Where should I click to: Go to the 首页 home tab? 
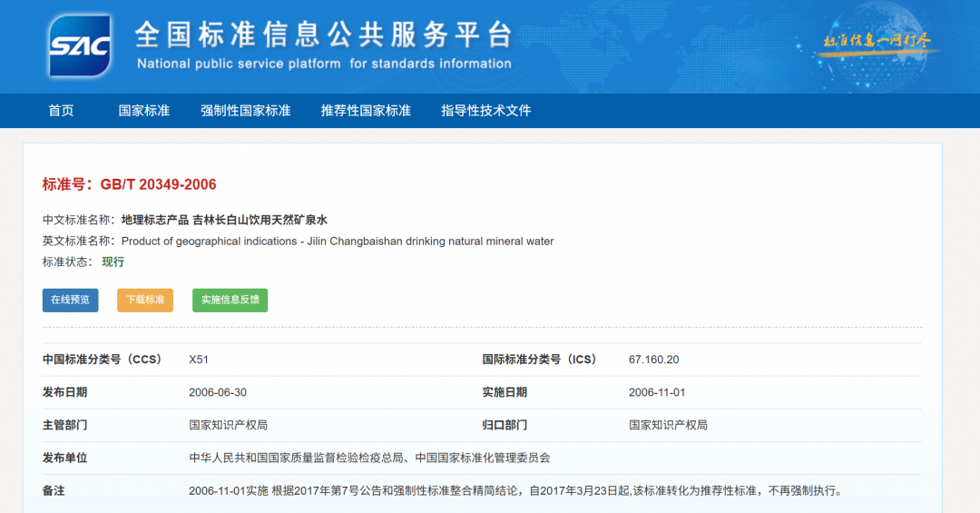pos(61,111)
